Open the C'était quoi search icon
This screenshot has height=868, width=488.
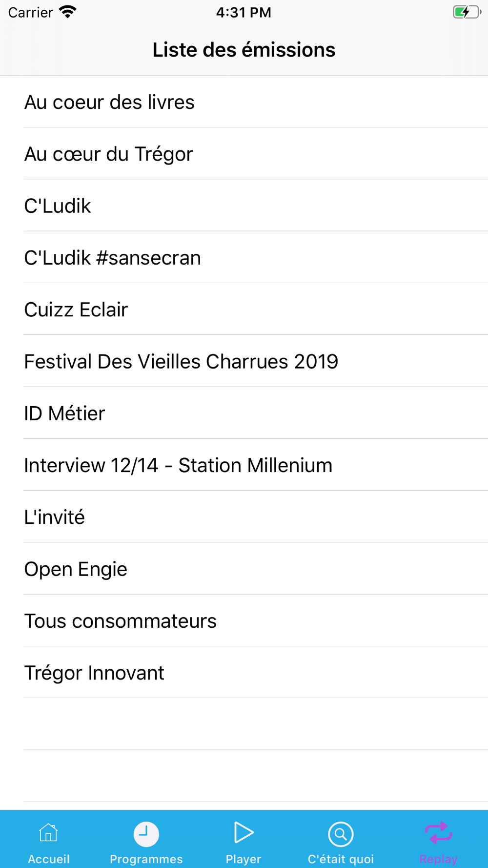341,834
